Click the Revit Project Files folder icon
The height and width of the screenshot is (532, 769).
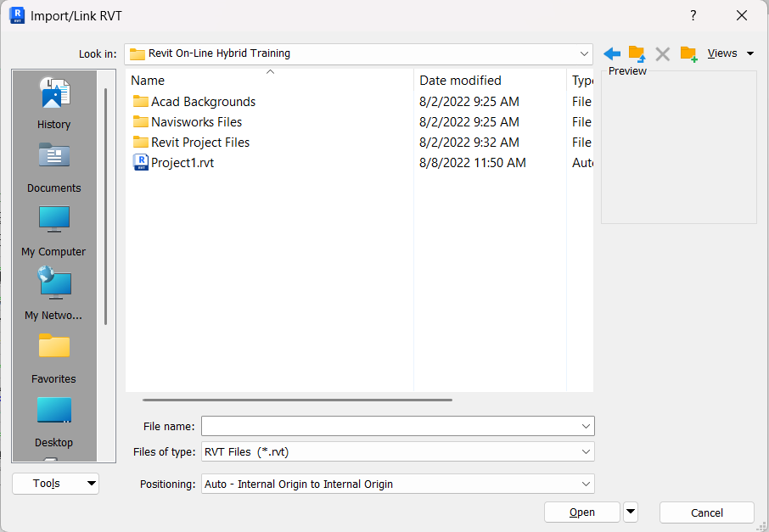pyautogui.click(x=141, y=143)
